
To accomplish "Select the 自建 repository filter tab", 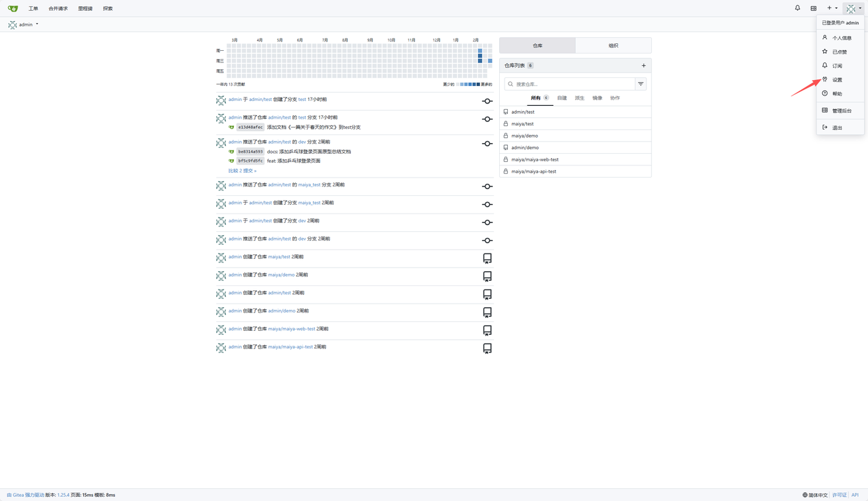I will [x=562, y=98].
